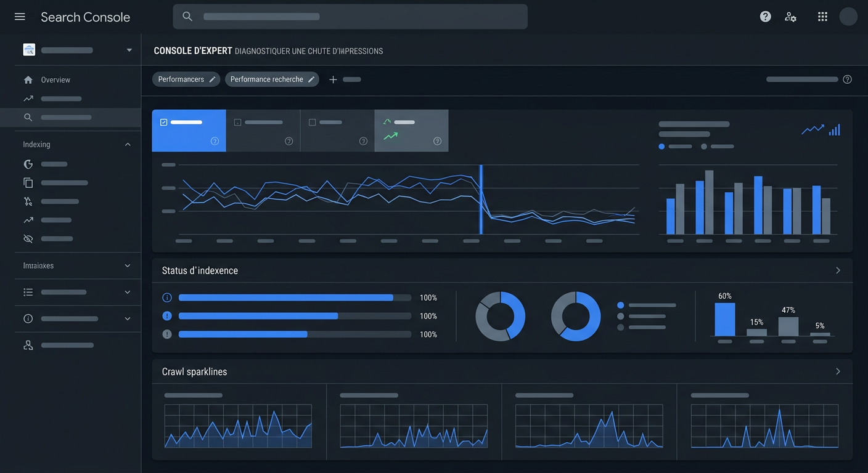The image size is (868, 473).
Task: Collapse the Indexing section
Action: tap(128, 144)
